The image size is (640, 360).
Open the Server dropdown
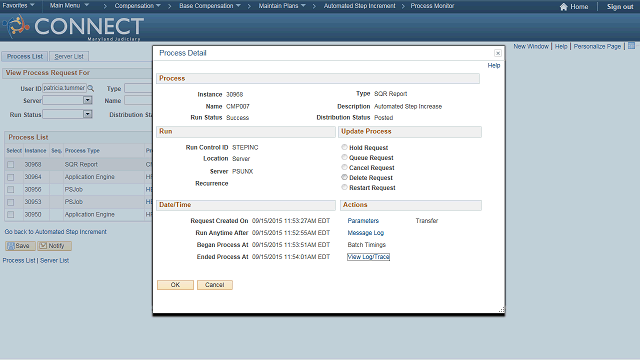pyautogui.click(x=87, y=100)
